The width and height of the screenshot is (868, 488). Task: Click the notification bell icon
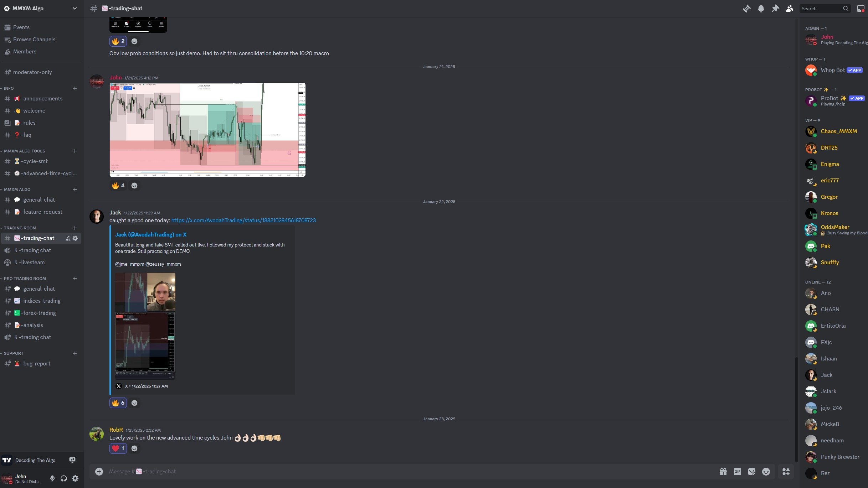(761, 9)
